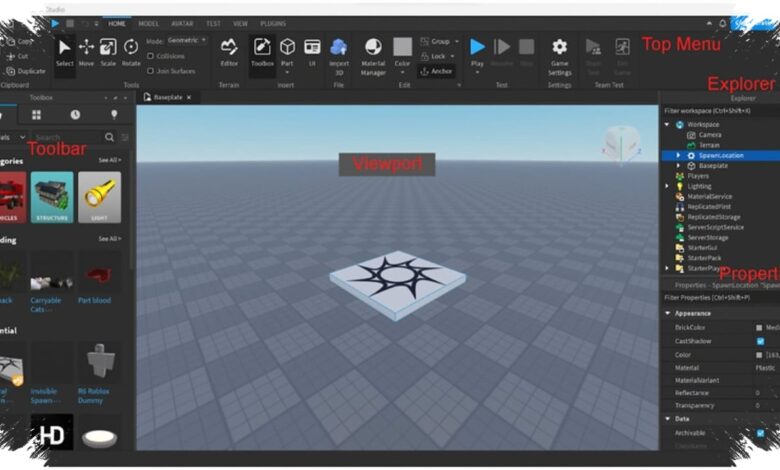The height and width of the screenshot is (470, 780).
Task: Select the Light category thumbnail
Action: (99, 197)
